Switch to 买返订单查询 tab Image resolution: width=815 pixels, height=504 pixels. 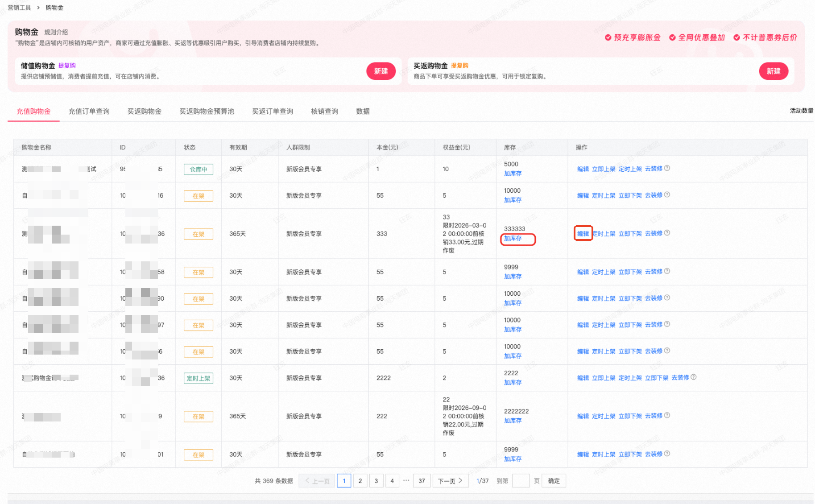click(273, 112)
